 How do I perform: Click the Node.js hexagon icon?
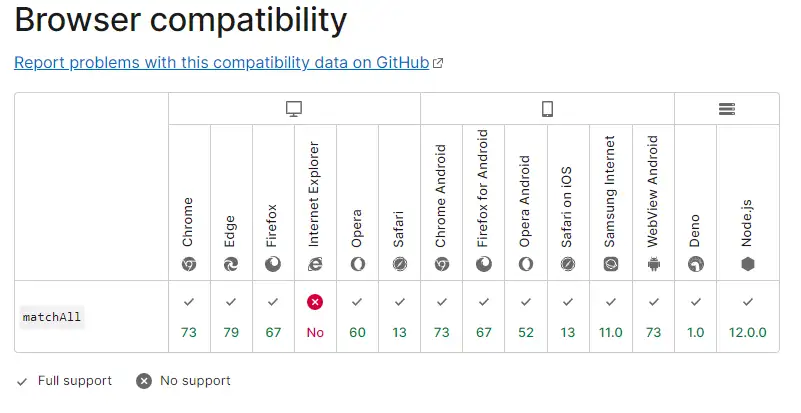[747, 264]
